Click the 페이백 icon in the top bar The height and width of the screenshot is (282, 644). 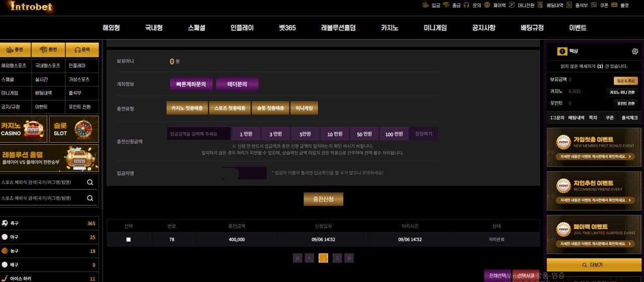click(x=487, y=5)
